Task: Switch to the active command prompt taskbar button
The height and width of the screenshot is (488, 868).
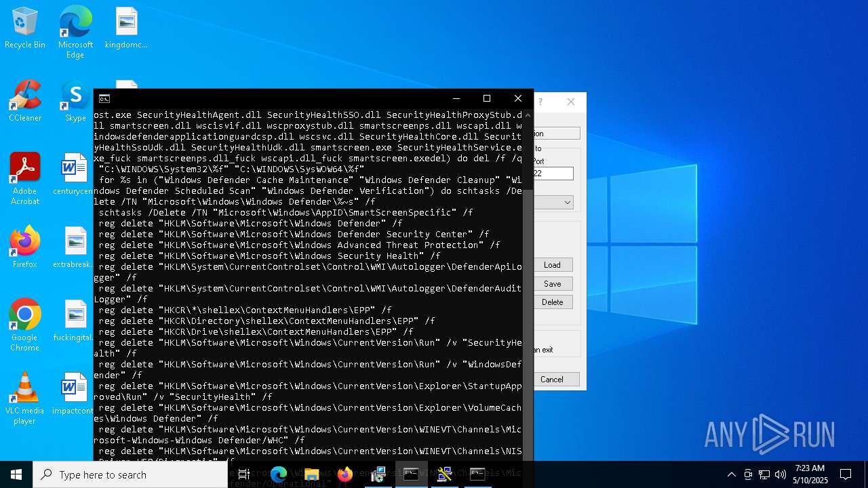Action: pos(411,474)
